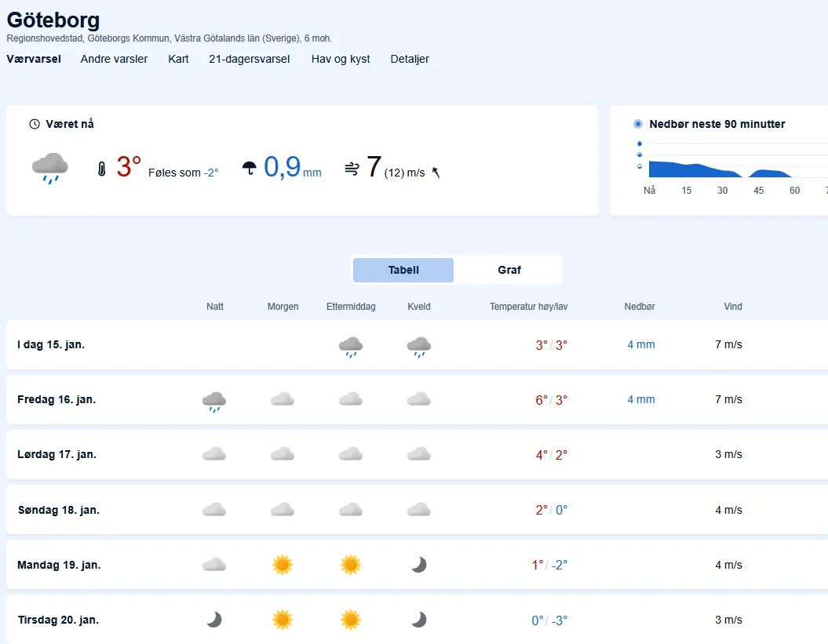Viewport: 828px width, 644px height.
Task: Open the Kart tab
Action: coord(178,59)
